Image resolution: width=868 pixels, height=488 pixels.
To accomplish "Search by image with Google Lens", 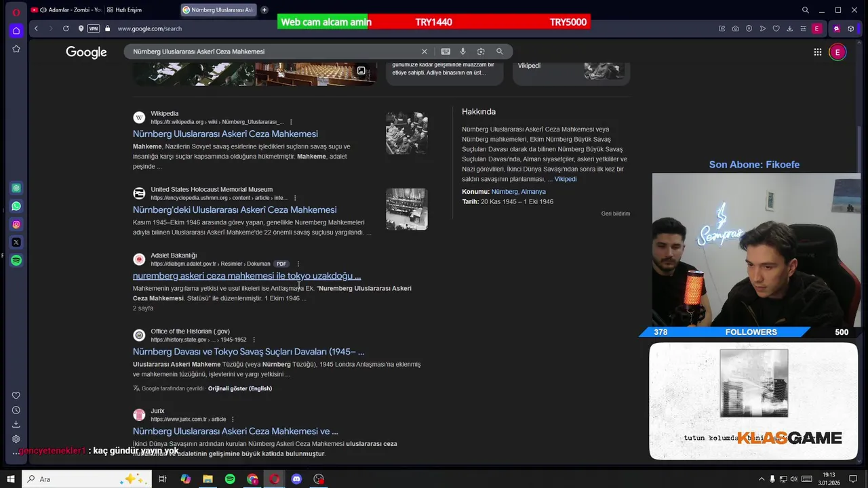I will pyautogui.click(x=481, y=52).
